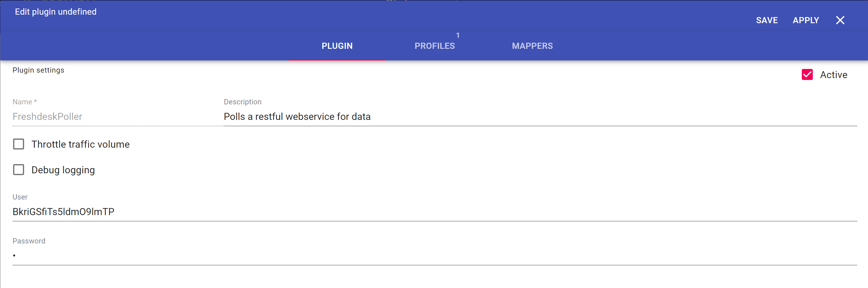Go to the MAPPERS tab
868x288 pixels.
click(x=532, y=46)
